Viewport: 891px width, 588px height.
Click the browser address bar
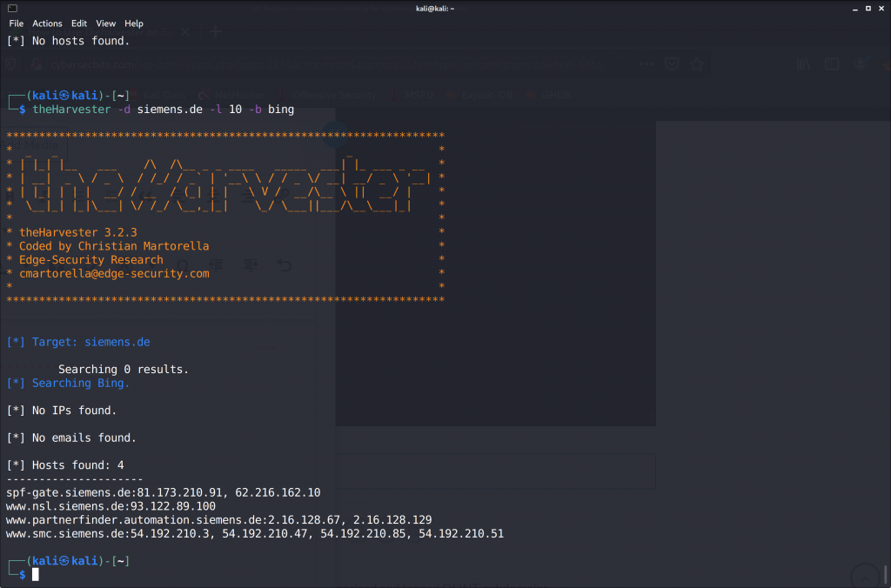click(348, 63)
